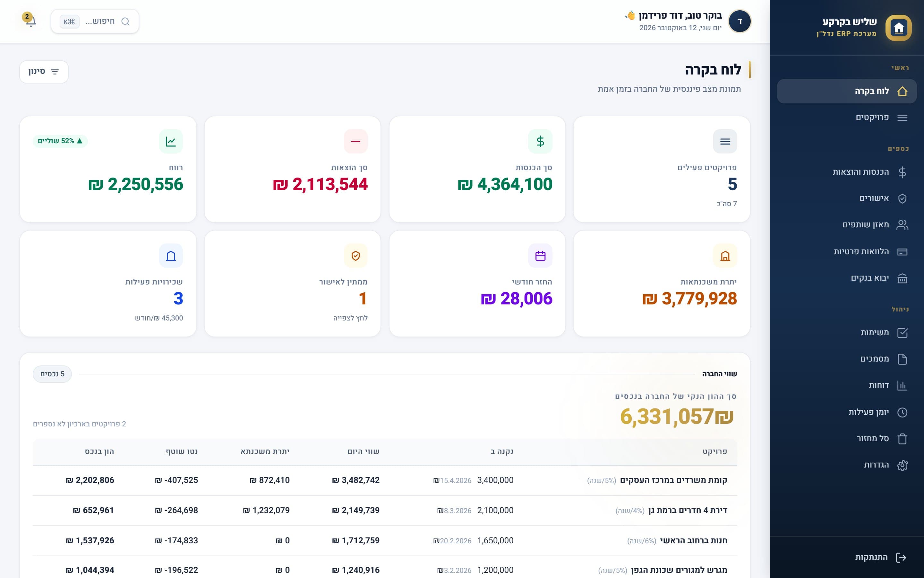Click the מאזן שותפים people icon
This screenshot has width=924, height=578.
coord(902,225)
